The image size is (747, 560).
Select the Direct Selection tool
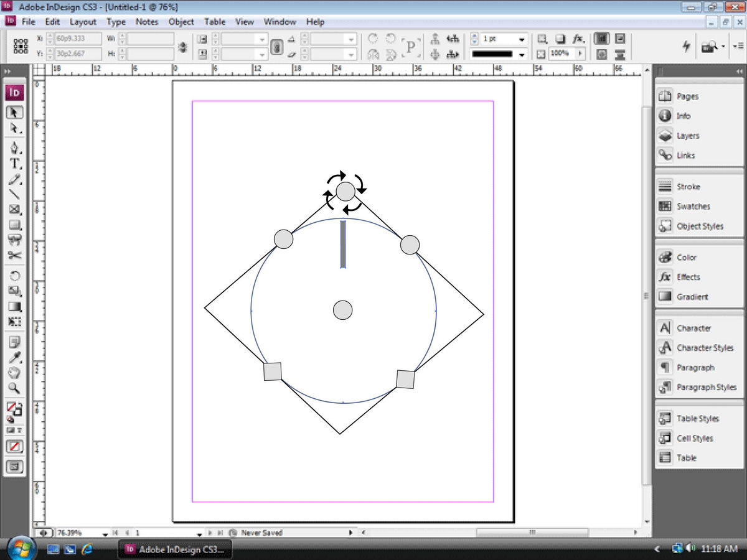(15, 129)
